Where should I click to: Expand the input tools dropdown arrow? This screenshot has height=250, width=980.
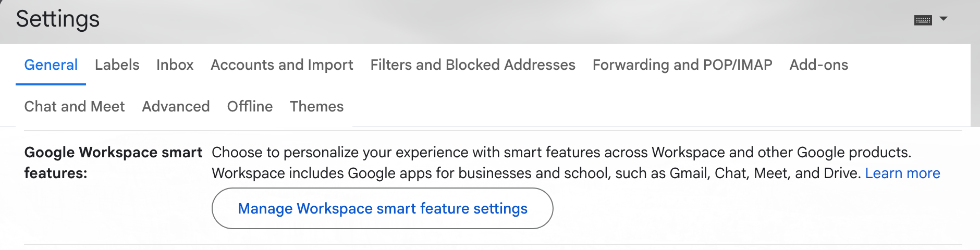[x=943, y=19]
